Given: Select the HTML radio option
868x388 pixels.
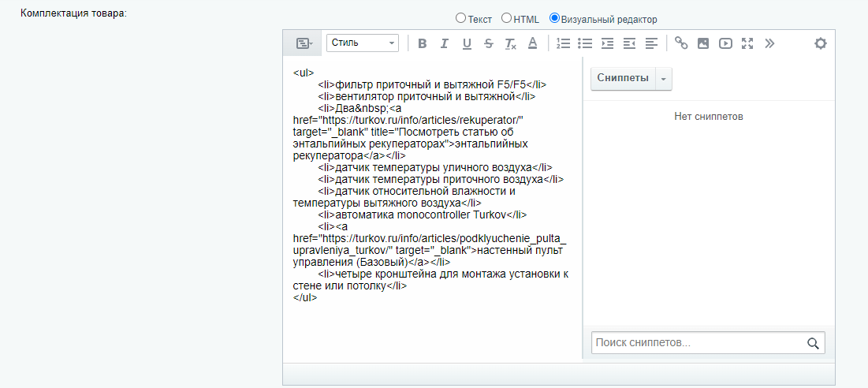Looking at the screenshot, I should [x=506, y=18].
